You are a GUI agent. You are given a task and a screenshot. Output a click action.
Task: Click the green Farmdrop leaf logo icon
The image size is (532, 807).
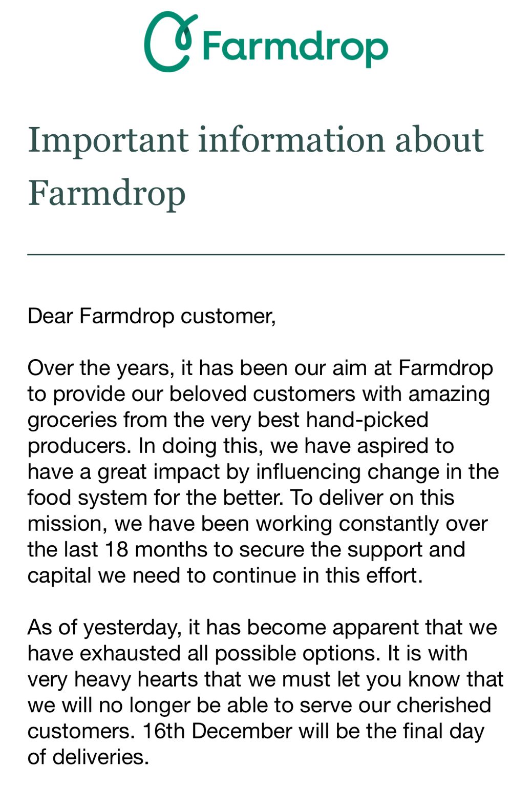pyautogui.click(x=171, y=42)
